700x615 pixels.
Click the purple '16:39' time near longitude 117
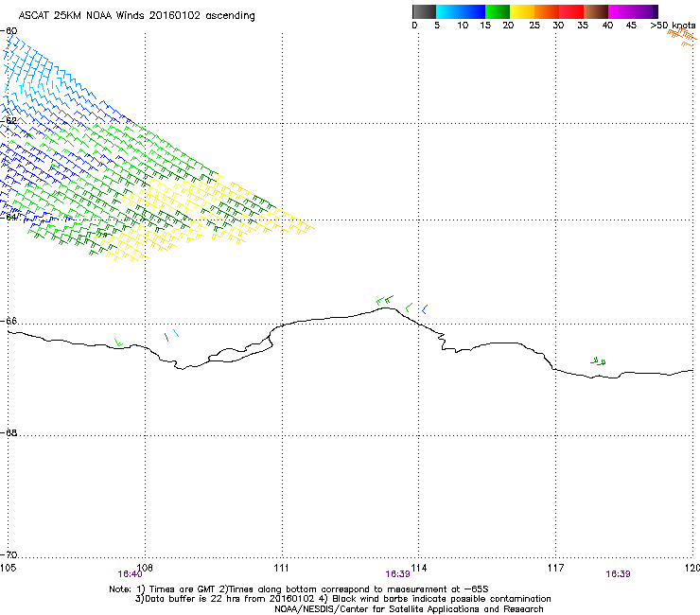pos(618,574)
